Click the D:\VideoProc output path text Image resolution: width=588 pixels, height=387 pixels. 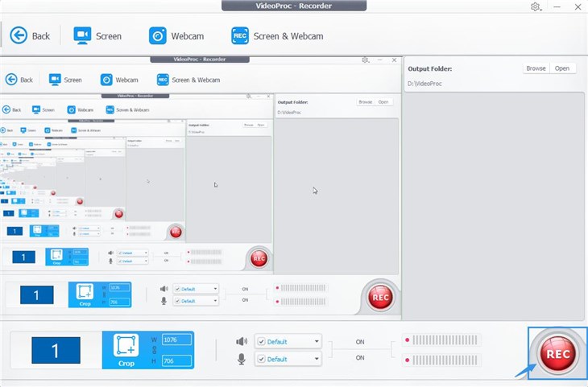424,84
